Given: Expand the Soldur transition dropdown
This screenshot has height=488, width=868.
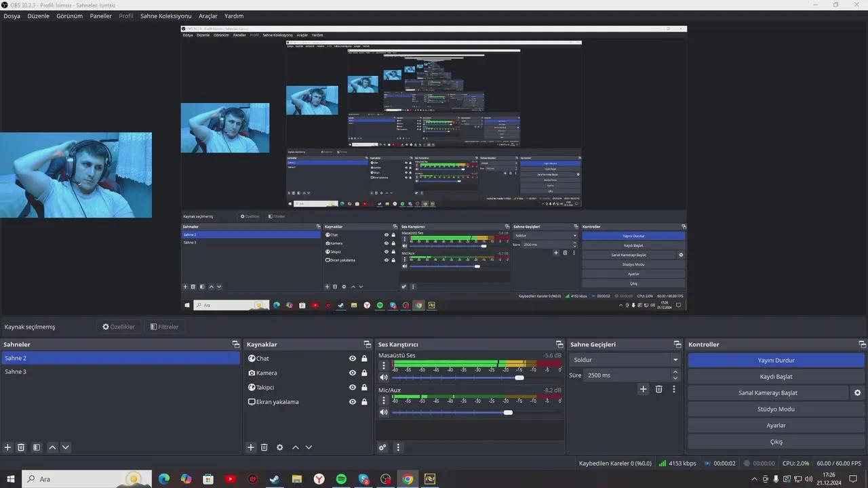Looking at the screenshot, I should pyautogui.click(x=675, y=360).
